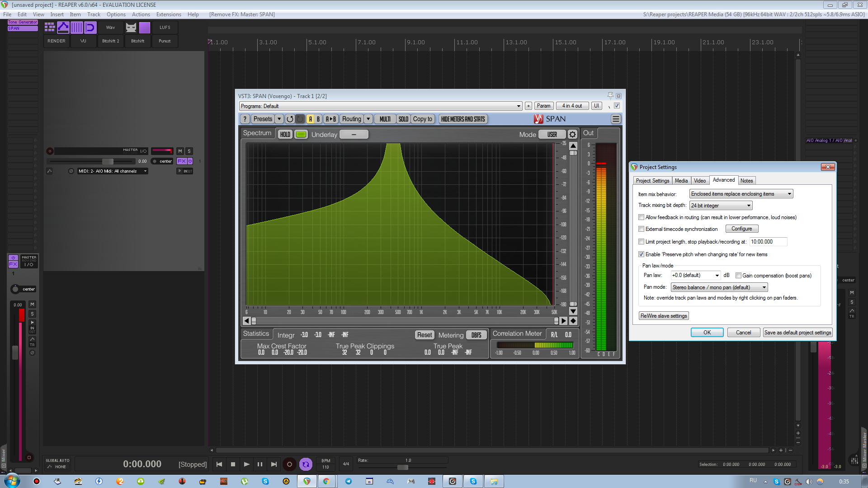
Task: Toggle the vertical grid lines toolbar icon
Action: click(x=77, y=28)
